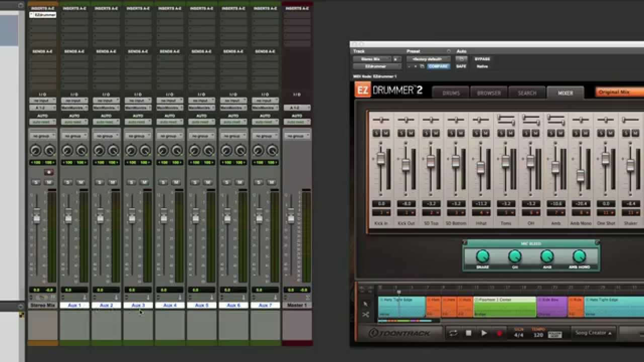The width and height of the screenshot is (644, 362).
Task: Select the purple Ride Bow Chorus block
Action: [552, 307]
